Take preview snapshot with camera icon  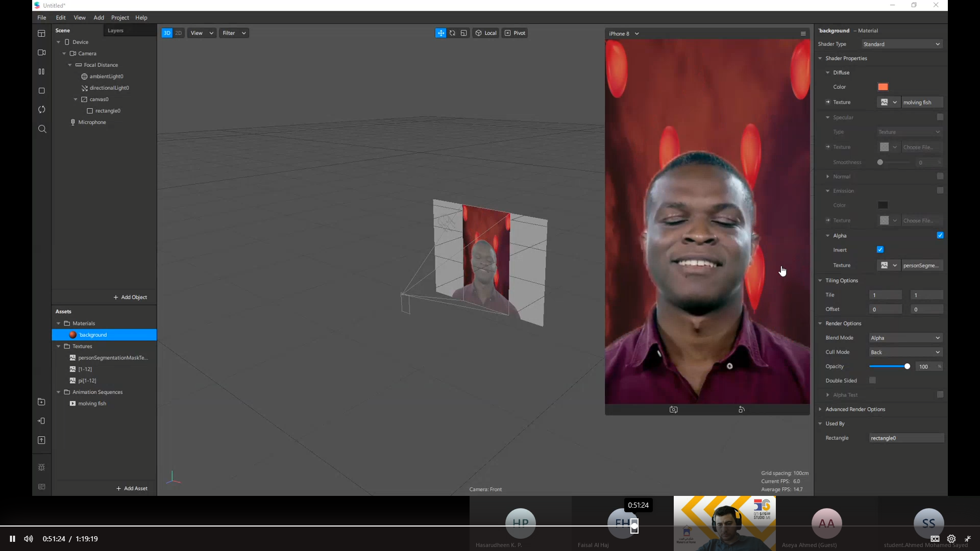point(673,410)
